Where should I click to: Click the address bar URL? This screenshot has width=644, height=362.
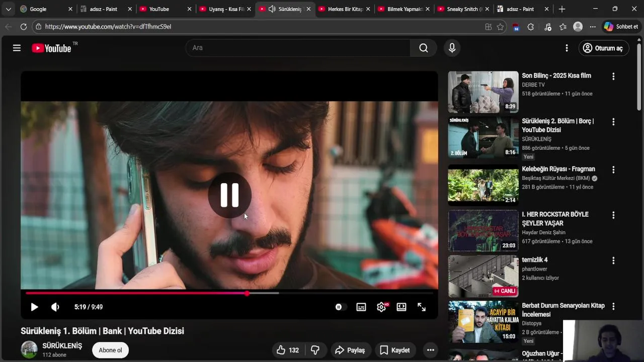[x=108, y=27]
